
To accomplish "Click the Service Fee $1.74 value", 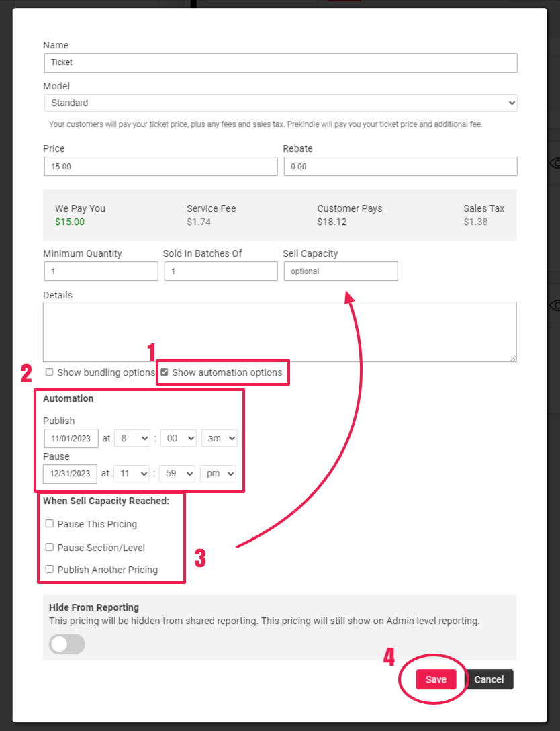I will [x=199, y=222].
